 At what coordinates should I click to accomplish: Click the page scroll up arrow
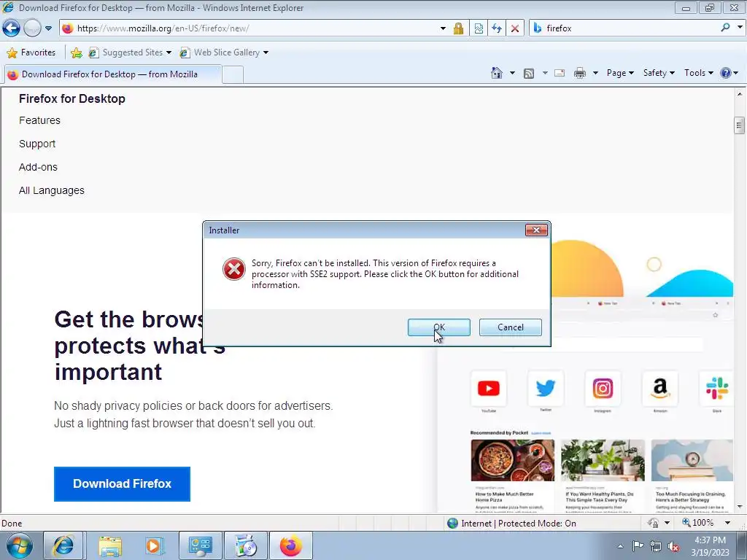tap(740, 94)
